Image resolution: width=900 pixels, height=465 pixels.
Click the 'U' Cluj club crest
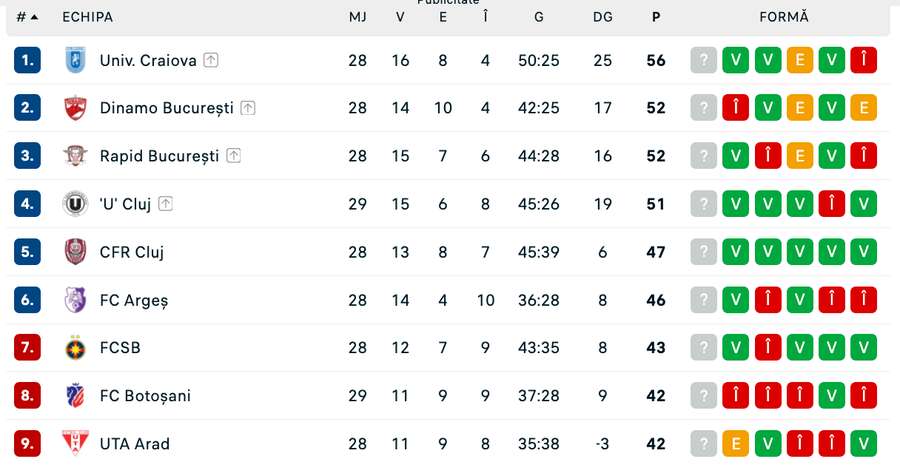75,204
